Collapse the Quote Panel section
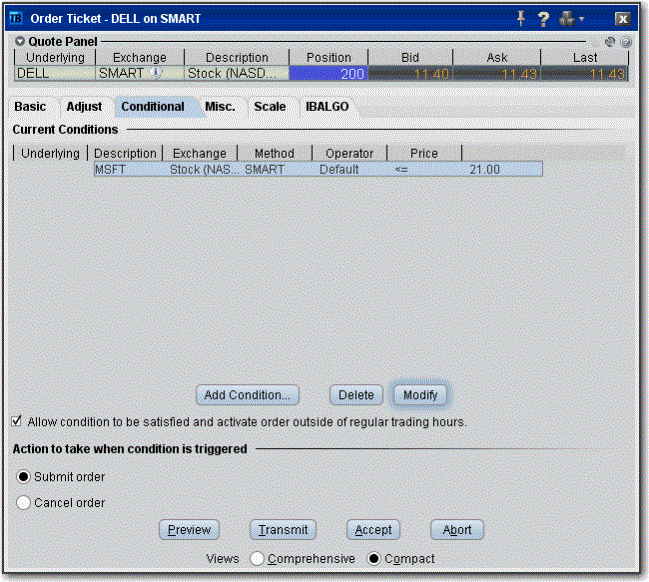This screenshot has height=582, width=649. [x=21, y=42]
